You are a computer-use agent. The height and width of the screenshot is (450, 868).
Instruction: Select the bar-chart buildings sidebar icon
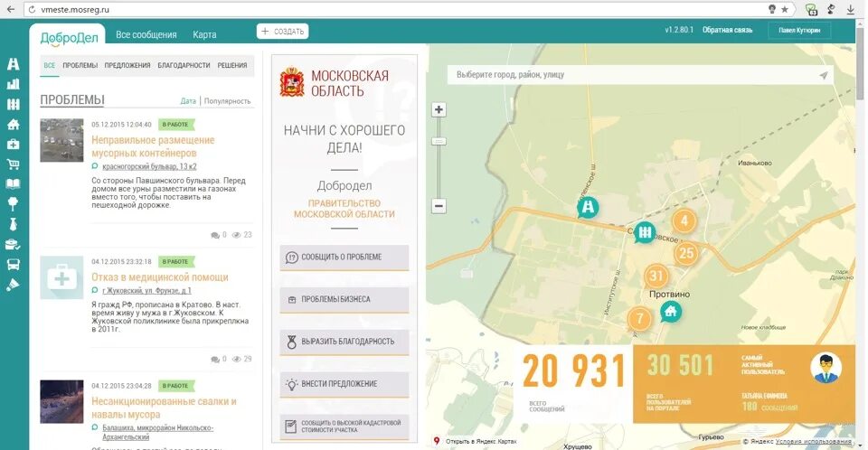point(14,84)
